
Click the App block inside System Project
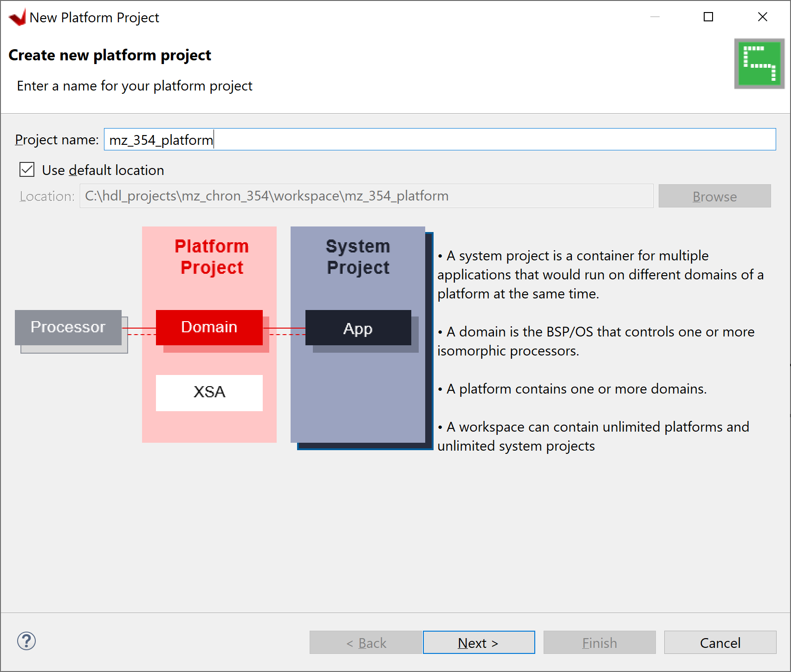coord(357,329)
